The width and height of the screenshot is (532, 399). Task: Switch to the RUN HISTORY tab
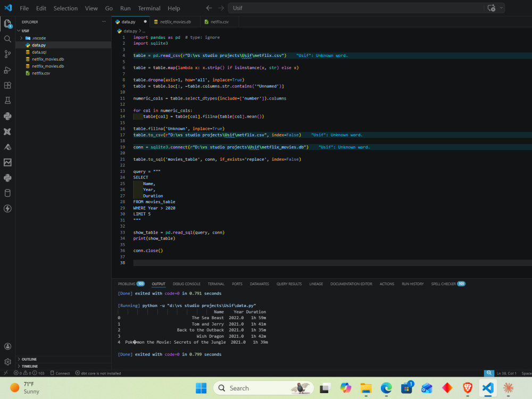[x=413, y=284]
